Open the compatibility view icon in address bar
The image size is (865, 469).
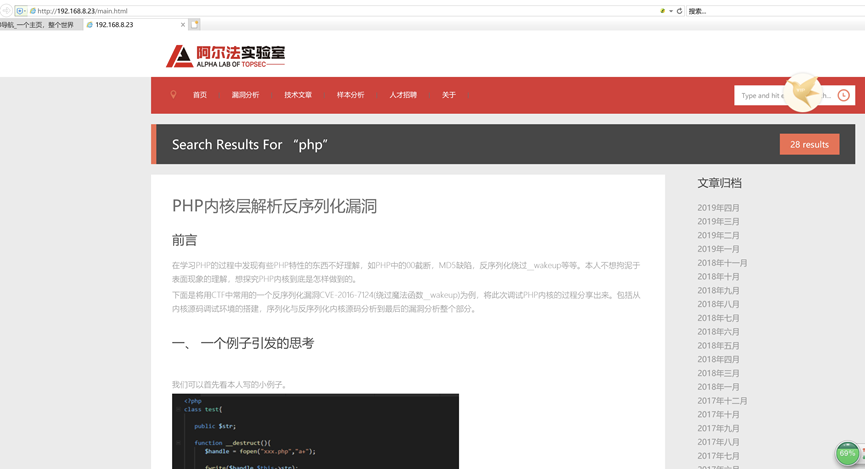point(663,11)
